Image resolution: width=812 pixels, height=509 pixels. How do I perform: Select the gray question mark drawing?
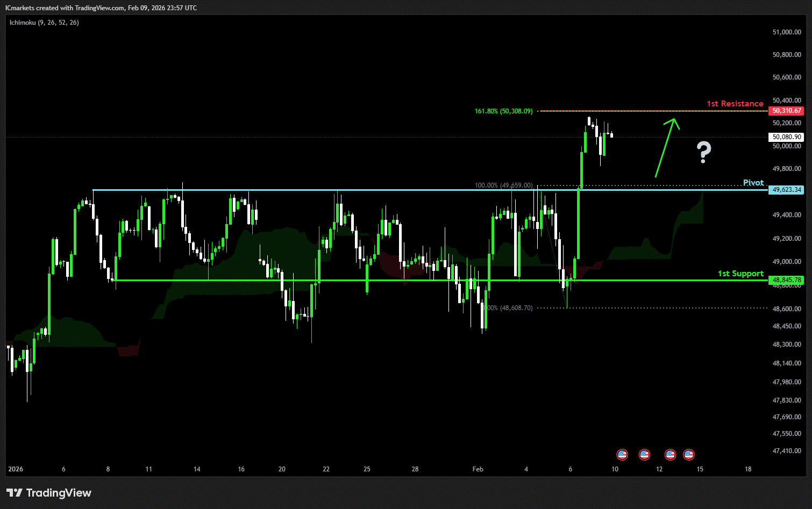tap(703, 152)
